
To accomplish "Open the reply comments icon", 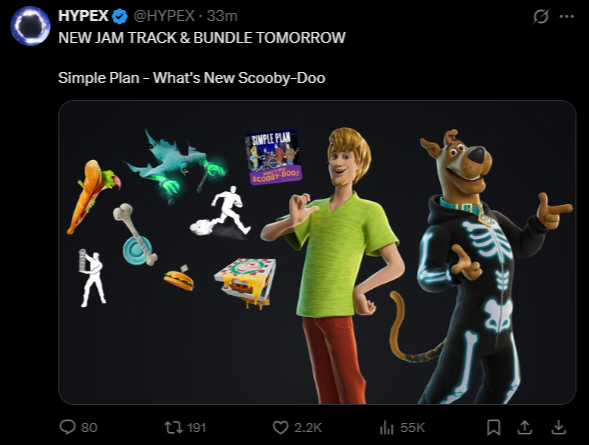I will [x=68, y=427].
